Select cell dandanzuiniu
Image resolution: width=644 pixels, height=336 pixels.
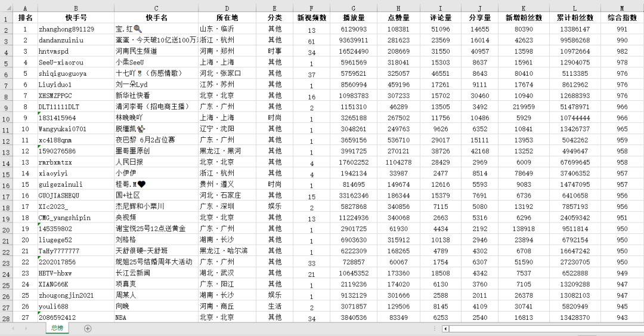(76, 41)
